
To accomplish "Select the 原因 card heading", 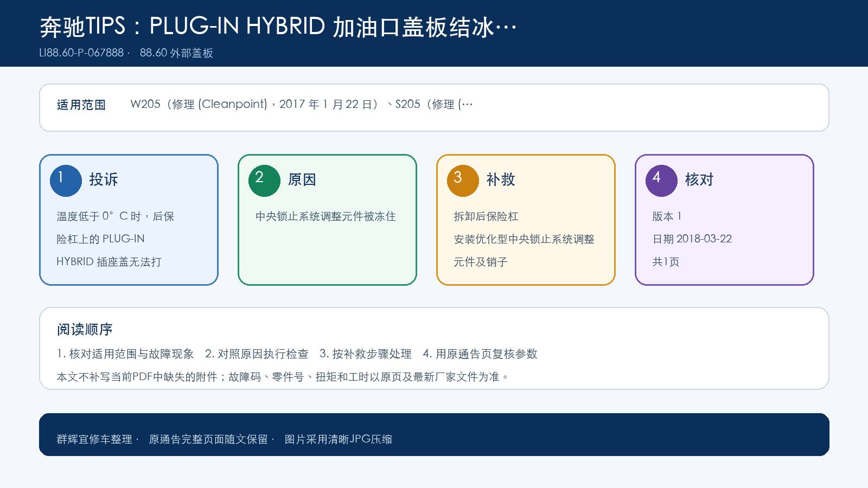I will [x=302, y=179].
